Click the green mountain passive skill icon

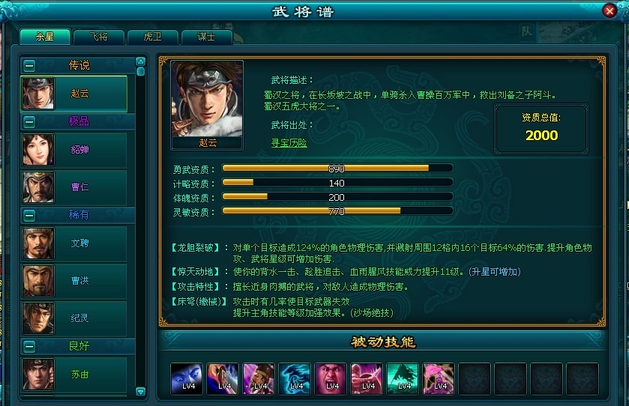[402, 379]
